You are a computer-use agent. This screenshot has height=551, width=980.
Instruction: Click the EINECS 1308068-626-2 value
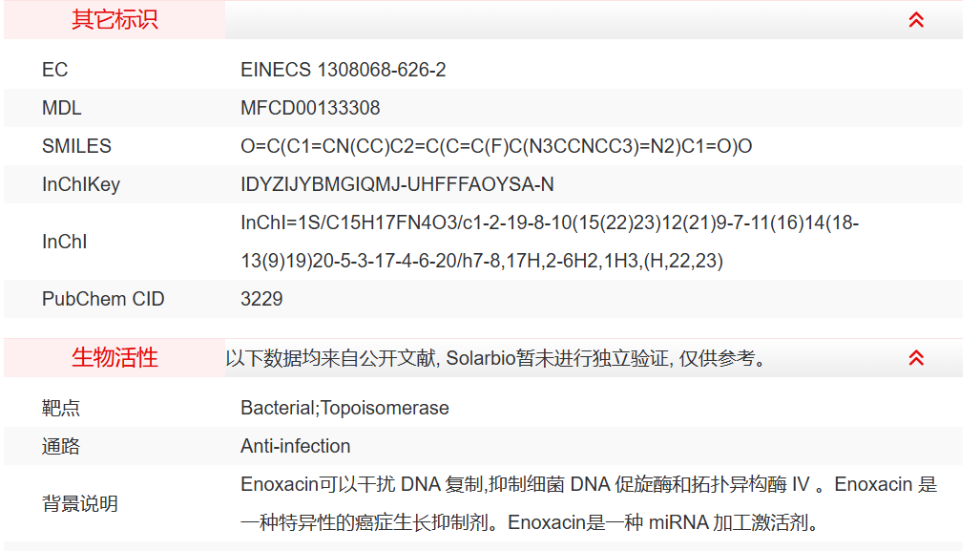344,70
